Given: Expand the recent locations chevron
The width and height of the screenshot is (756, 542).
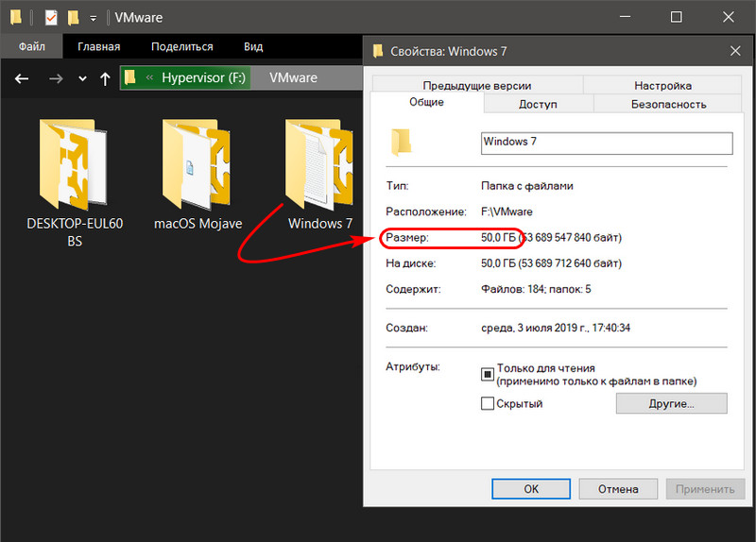Looking at the screenshot, I should pos(82,78).
